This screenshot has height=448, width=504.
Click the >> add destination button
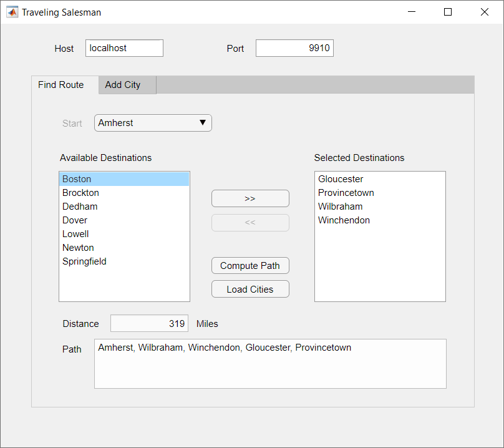(250, 198)
